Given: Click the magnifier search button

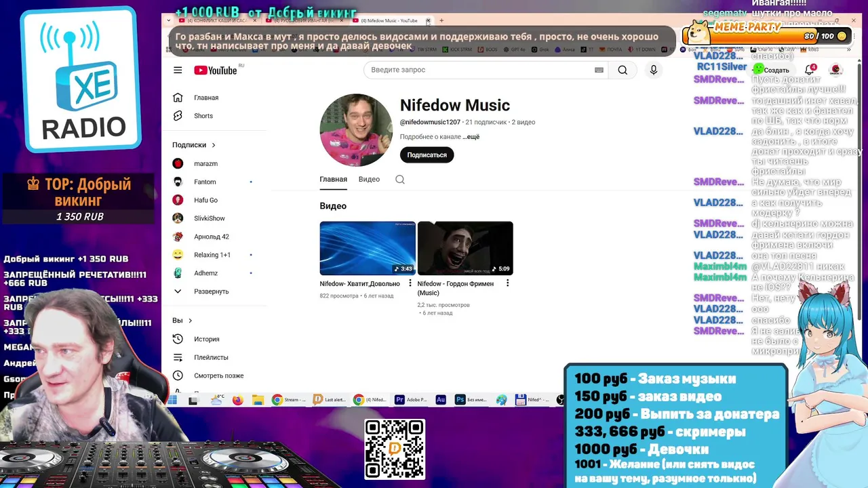Looking at the screenshot, I should pos(623,70).
